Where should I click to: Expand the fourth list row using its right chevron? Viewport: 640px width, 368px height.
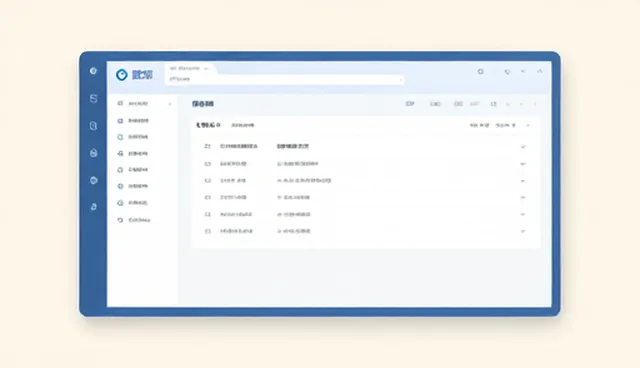(x=523, y=197)
